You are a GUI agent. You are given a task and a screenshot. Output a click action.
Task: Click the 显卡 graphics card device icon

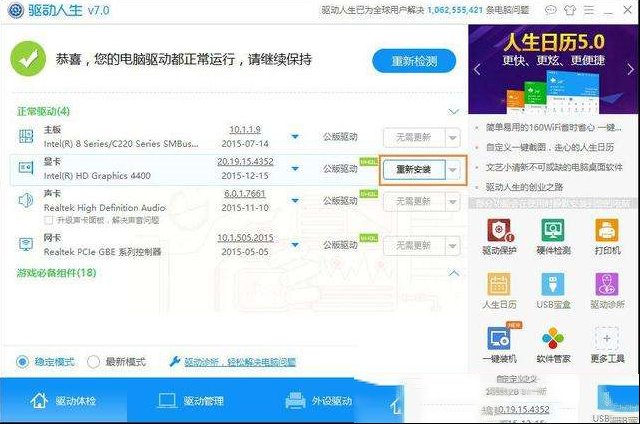(26, 168)
